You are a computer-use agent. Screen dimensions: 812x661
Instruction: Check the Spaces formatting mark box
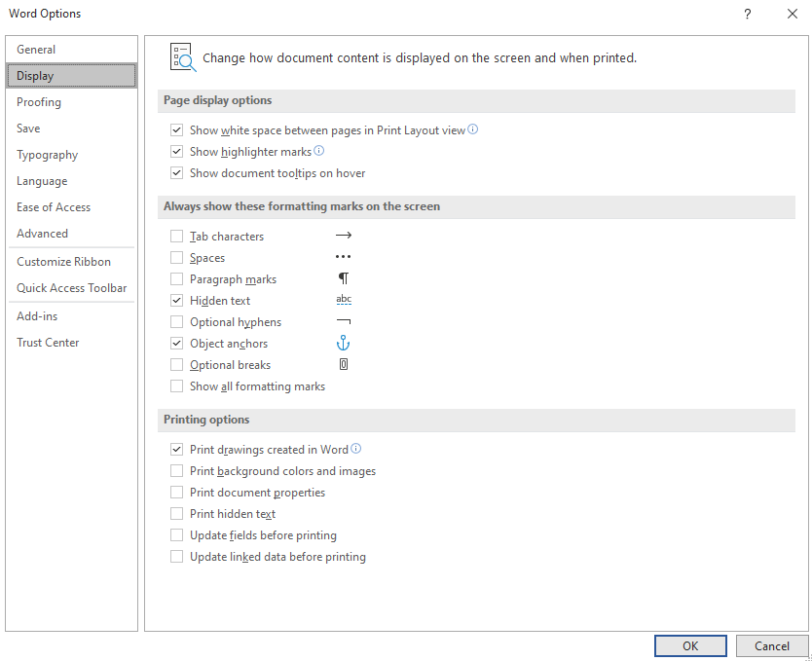[176, 257]
